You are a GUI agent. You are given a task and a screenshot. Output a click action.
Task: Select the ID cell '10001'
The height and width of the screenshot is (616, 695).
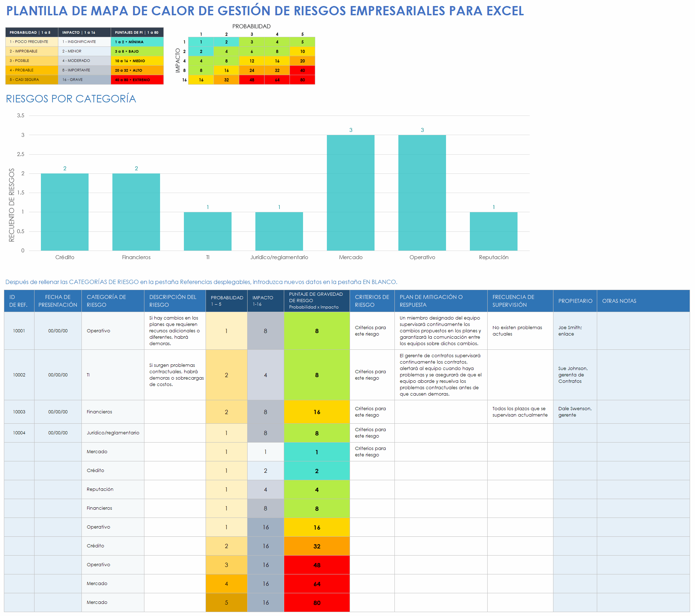coord(19,331)
